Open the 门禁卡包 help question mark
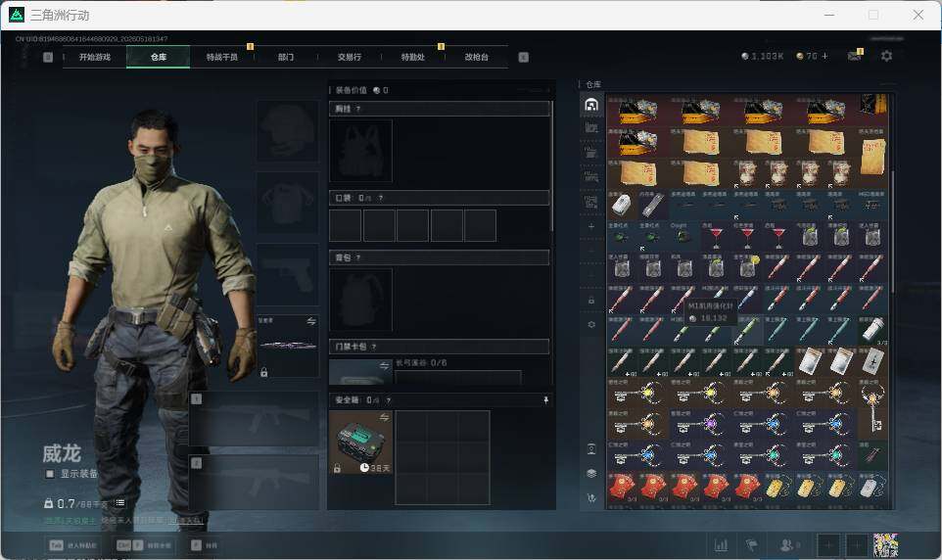 tap(374, 347)
